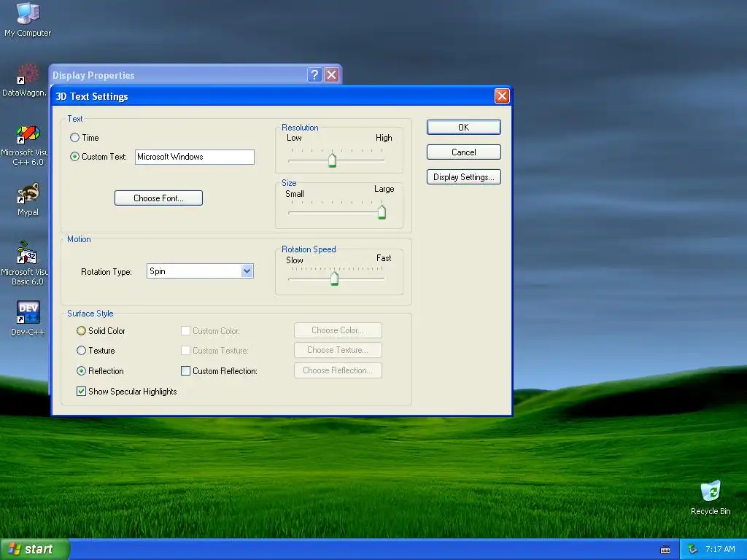Click the Rotation Speed slider thumb
The height and width of the screenshot is (560, 747).
[x=334, y=278]
